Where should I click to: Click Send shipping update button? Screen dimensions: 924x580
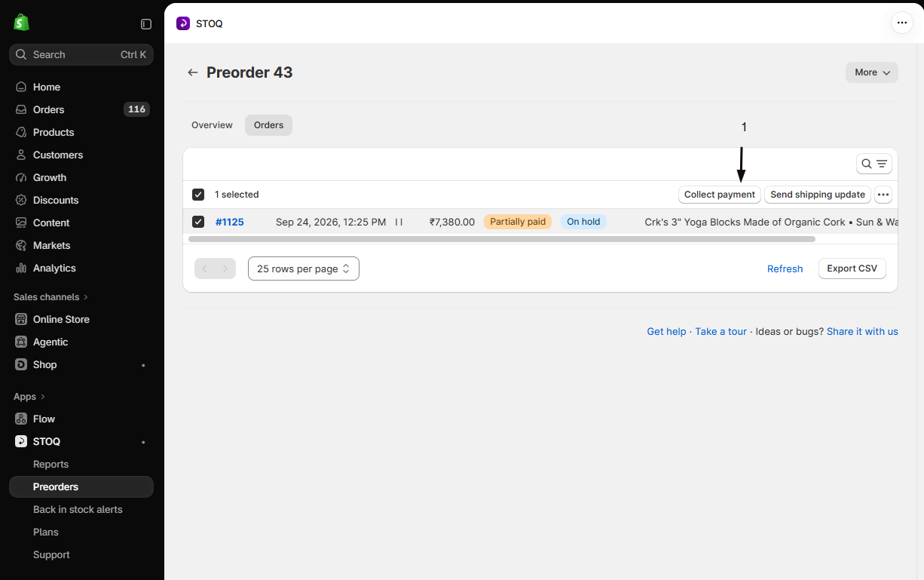pos(818,195)
